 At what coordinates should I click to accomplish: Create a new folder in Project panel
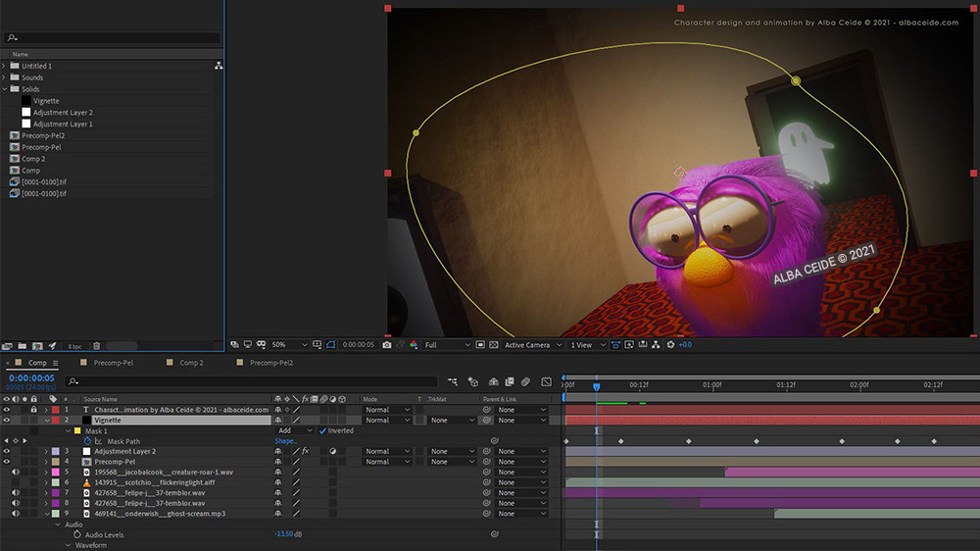23,346
